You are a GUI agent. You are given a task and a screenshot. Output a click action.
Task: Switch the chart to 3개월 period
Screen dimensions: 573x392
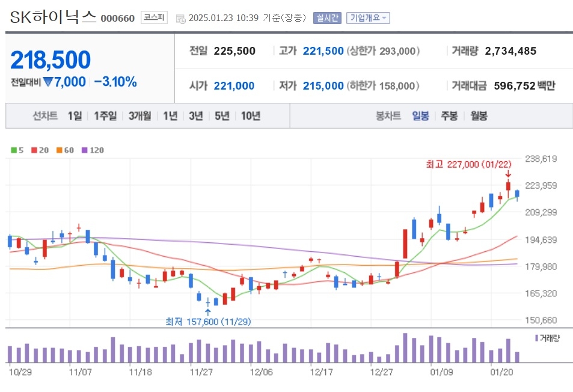pos(140,116)
